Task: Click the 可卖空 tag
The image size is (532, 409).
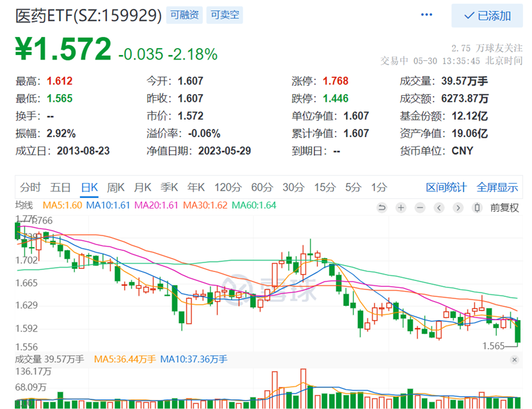Action: tap(225, 15)
